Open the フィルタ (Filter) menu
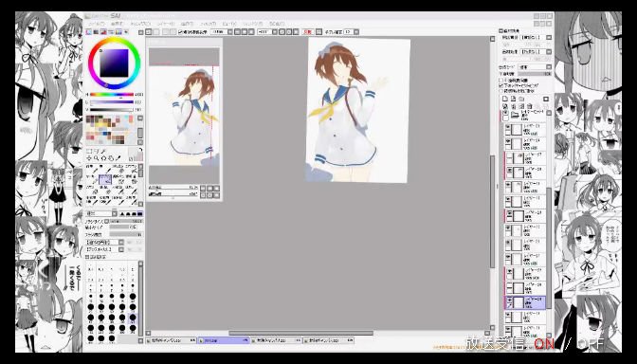The width and height of the screenshot is (637, 364). (208, 24)
